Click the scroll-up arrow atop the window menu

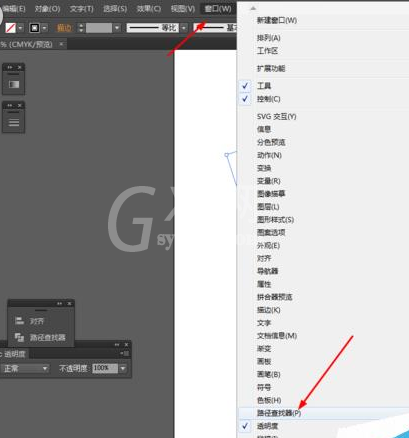coord(253,8)
